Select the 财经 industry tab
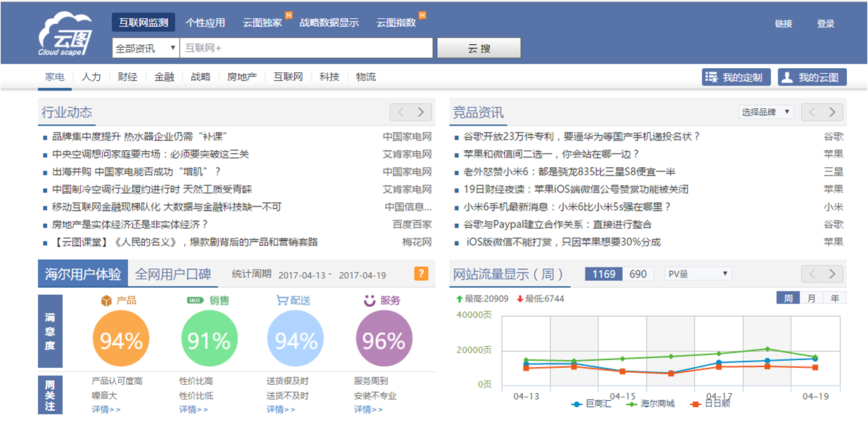 pyautogui.click(x=128, y=77)
